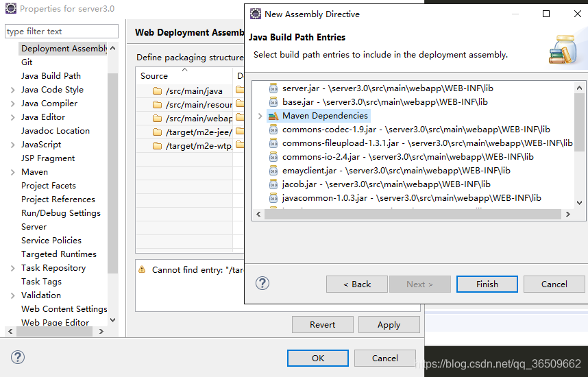588x377 pixels.
Task: Select emayclient.jar entry text
Action: pyautogui.click(x=396, y=170)
